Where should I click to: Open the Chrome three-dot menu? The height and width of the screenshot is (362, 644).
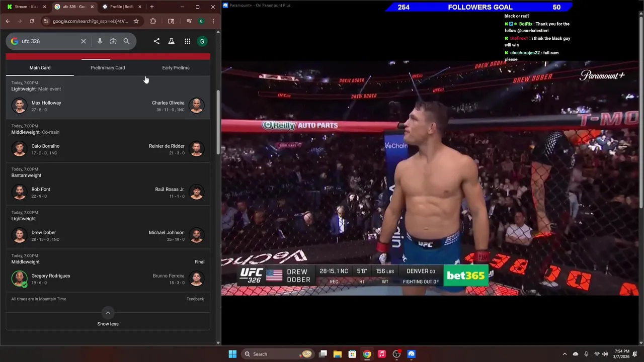pos(213,21)
